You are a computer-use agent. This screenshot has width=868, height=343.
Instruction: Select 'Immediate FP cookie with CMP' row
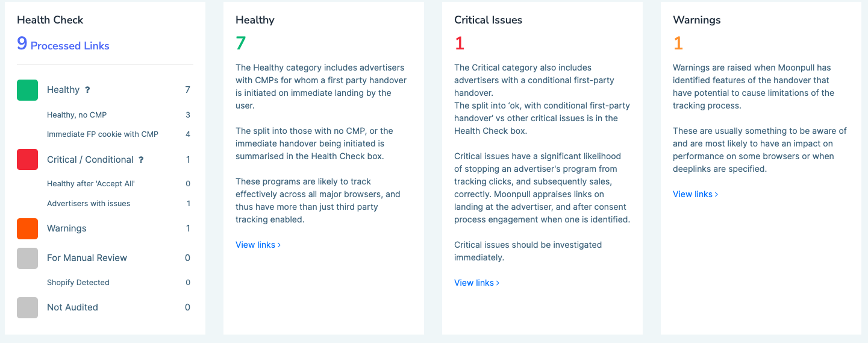102,134
